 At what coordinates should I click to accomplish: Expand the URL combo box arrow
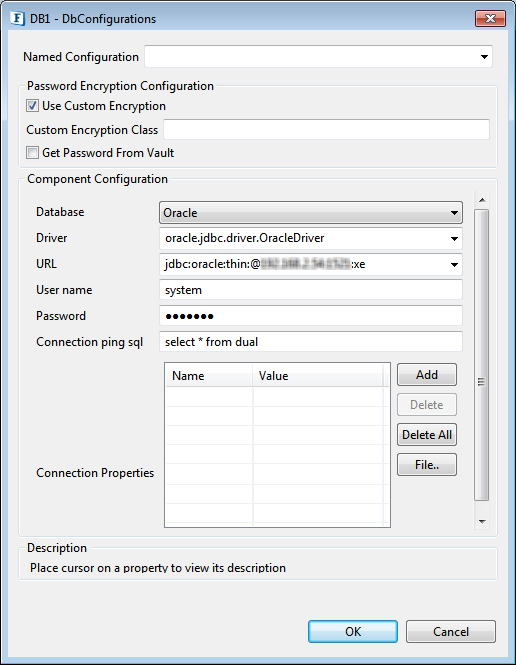coord(454,264)
